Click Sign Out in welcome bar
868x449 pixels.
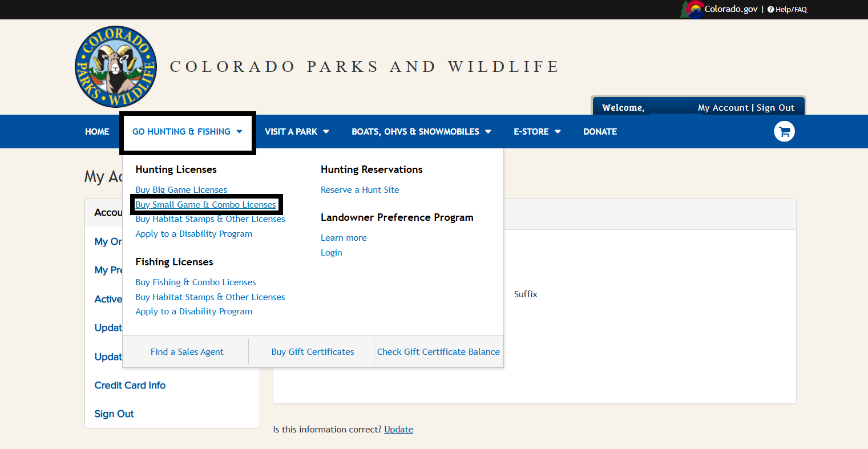775,108
